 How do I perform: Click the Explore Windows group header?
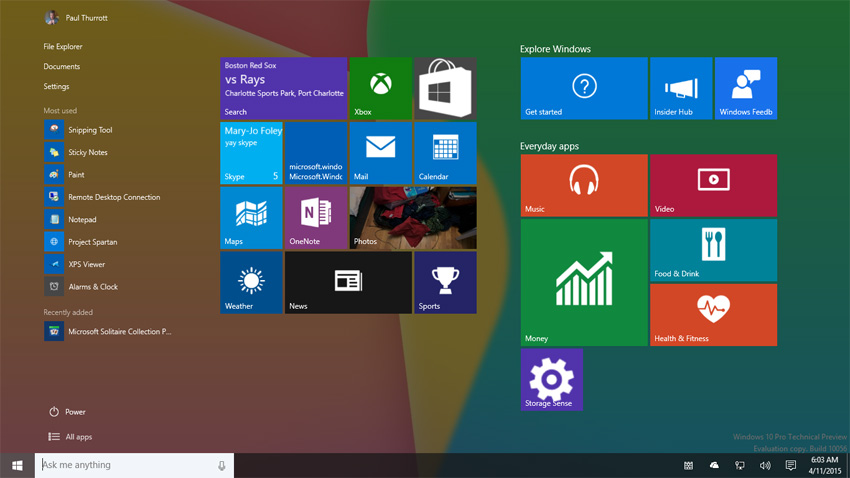tap(555, 49)
